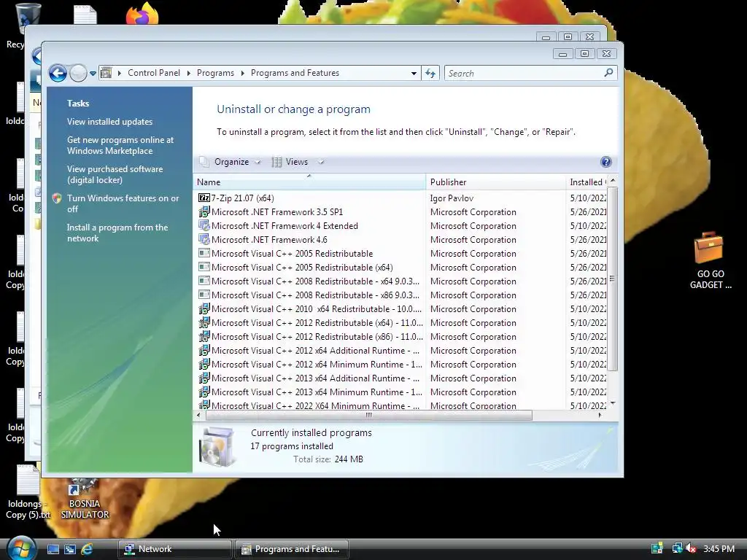
Task: Click Control Panel in the breadcrumb
Action: [x=154, y=73]
